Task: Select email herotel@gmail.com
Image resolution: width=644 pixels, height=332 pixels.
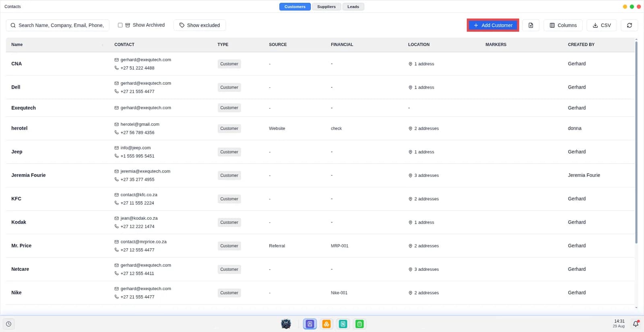Action: [140, 124]
